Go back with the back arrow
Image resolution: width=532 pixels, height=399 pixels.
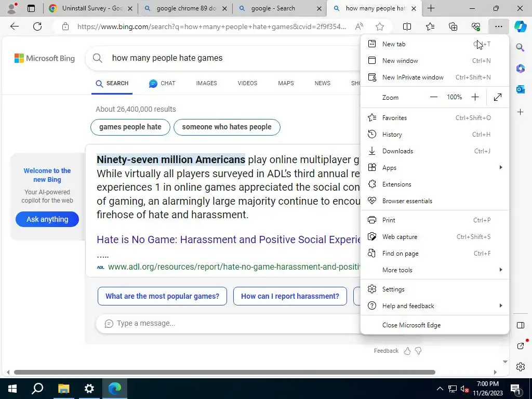pyautogui.click(x=14, y=26)
